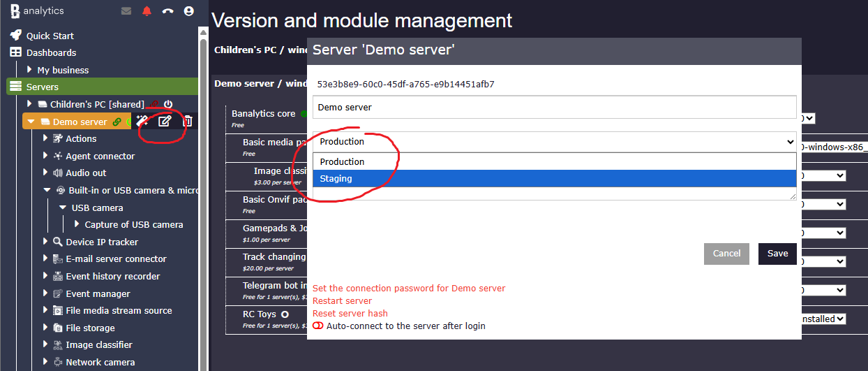The image size is (868, 371).
Task: Open Dashboards in the sidebar
Action: click(51, 52)
